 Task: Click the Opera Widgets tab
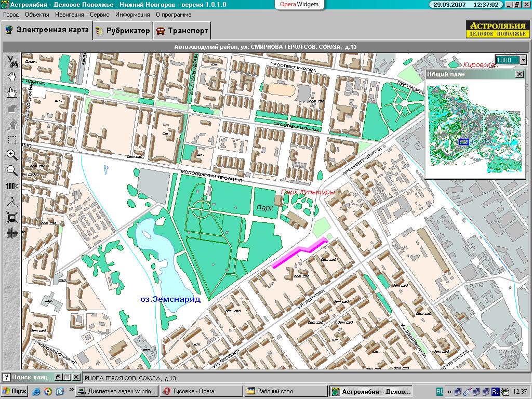coord(299,4)
